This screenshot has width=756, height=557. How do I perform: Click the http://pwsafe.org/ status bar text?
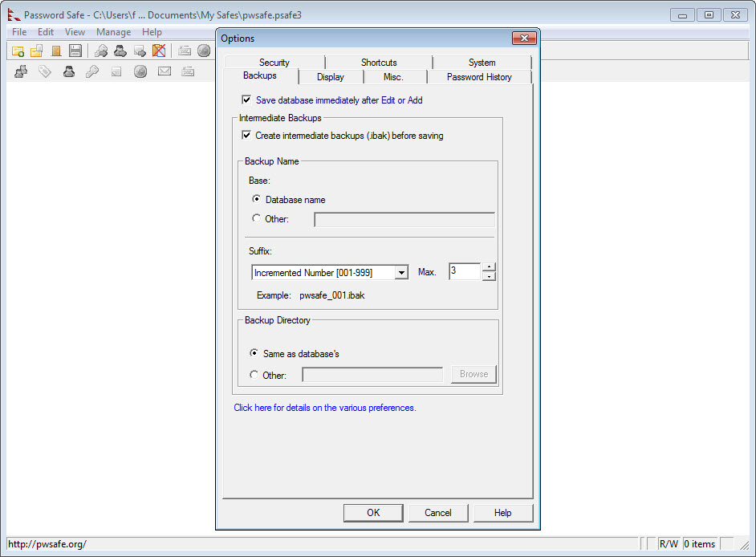coord(47,544)
